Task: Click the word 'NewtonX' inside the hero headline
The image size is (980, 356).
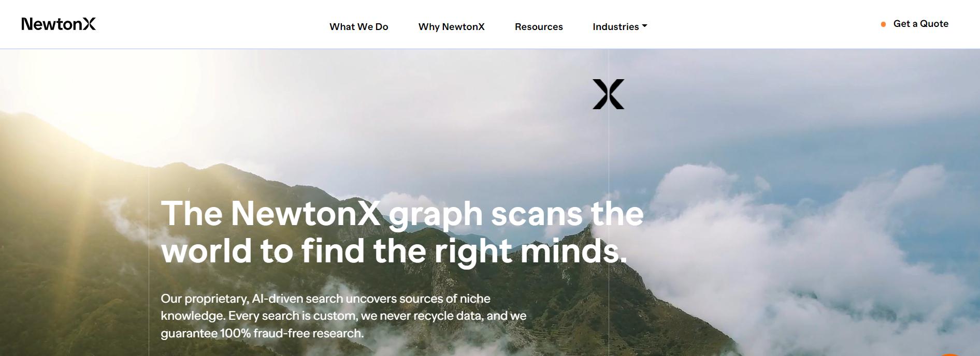Action: coord(306,213)
